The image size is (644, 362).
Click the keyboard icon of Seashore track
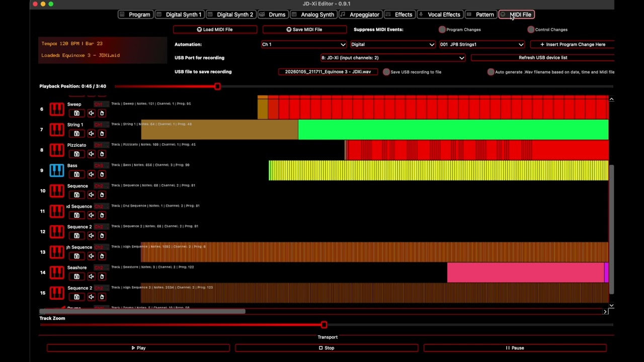(x=57, y=273)
